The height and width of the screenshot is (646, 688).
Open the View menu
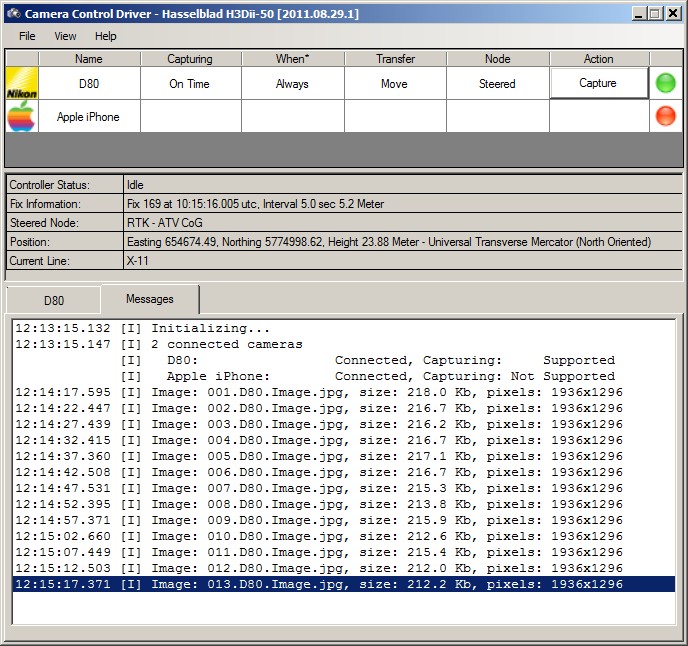65,36
